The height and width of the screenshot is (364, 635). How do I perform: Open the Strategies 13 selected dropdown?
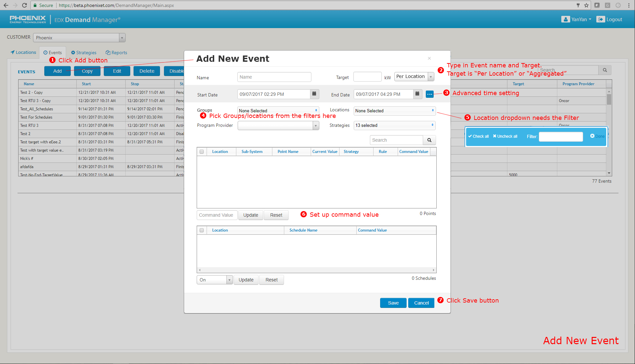(394, 126)
